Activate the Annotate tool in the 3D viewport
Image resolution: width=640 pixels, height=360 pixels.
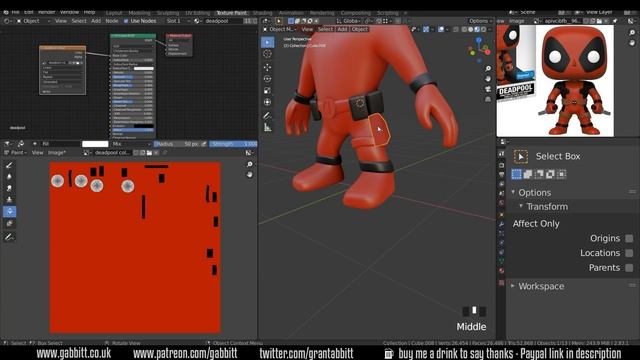(267, 116)
